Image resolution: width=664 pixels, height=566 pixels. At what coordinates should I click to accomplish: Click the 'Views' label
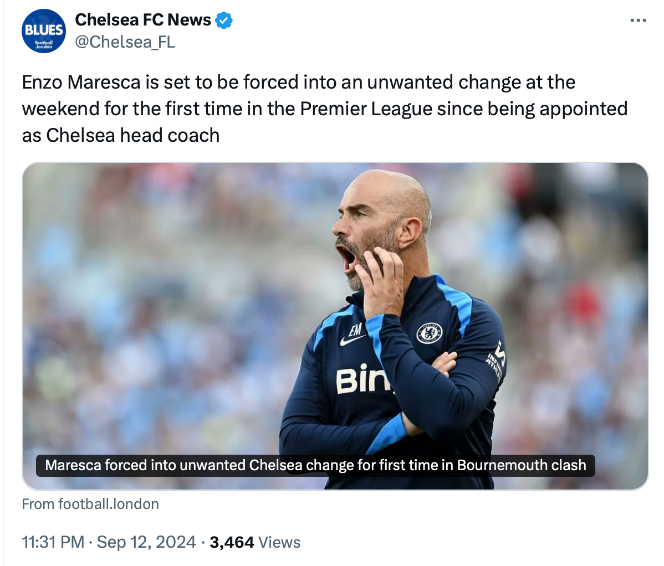click(279, 542)
